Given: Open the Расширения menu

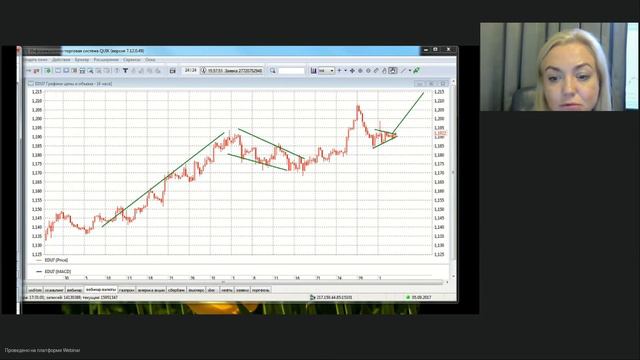Looking at the screenshot, I should point(106,60).
